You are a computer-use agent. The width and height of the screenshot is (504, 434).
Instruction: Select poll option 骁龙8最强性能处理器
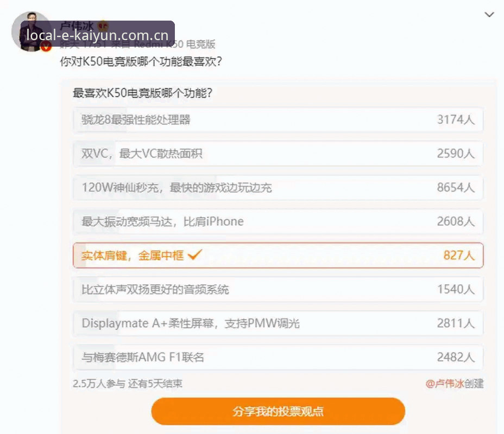(x=278, y=120)
